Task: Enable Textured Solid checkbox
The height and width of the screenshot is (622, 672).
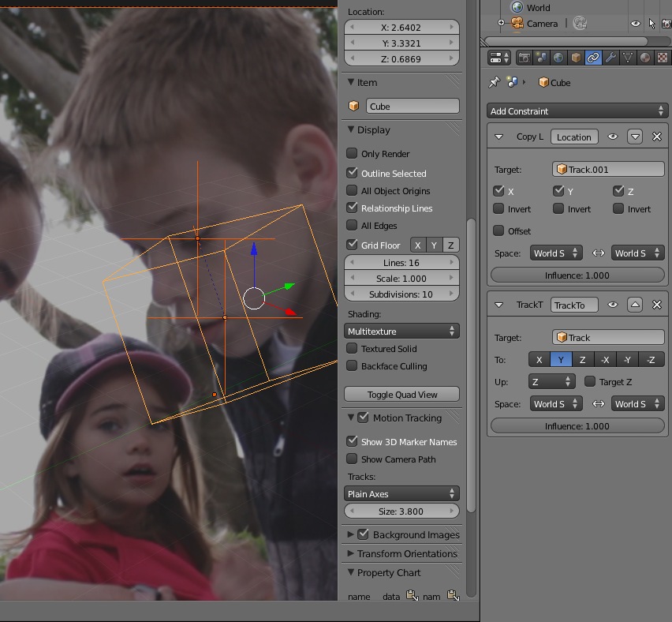Action: 352,348
